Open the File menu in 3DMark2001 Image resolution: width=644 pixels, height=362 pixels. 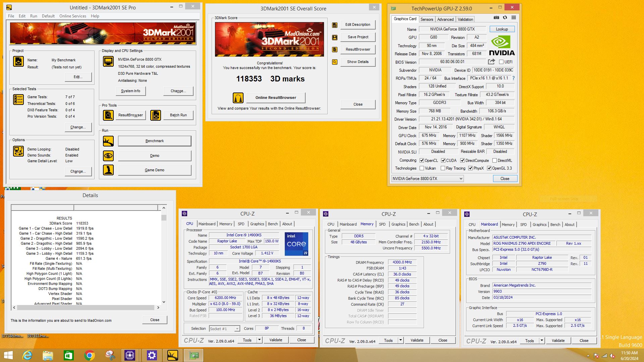[x=11, y=16]
